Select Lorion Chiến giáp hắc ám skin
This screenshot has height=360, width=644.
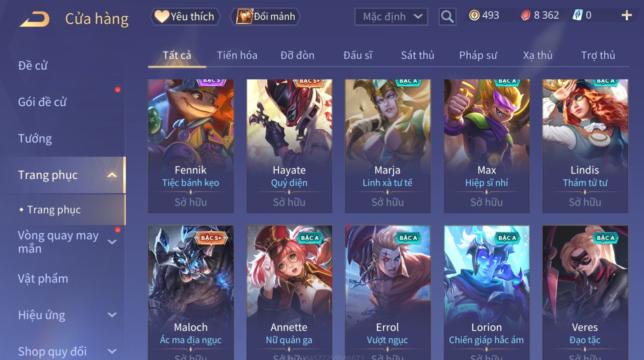tap(486, 292)
